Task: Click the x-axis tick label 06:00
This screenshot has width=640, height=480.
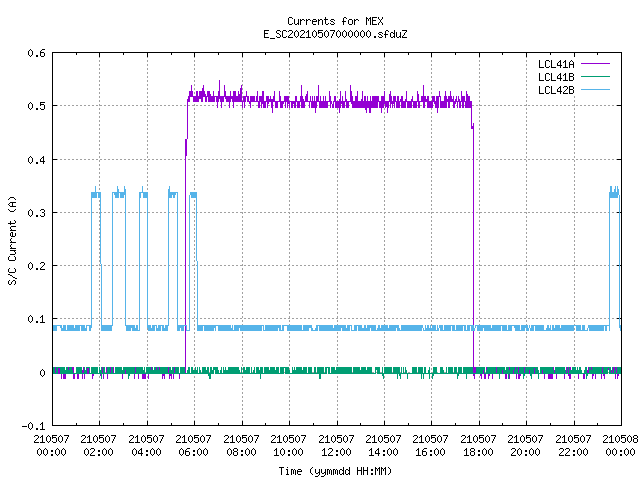Action: [193, 452]
